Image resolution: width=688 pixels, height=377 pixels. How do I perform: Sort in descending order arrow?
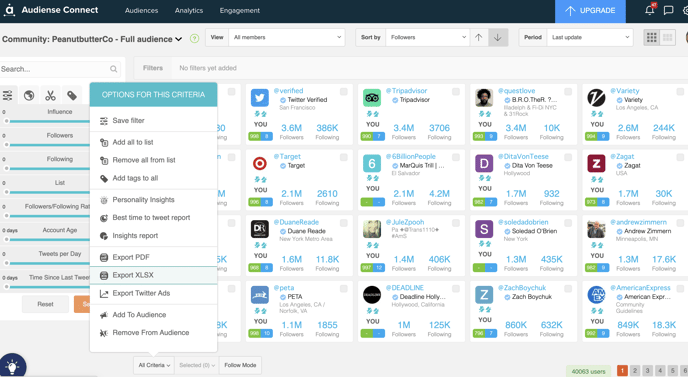coord(498,37)
